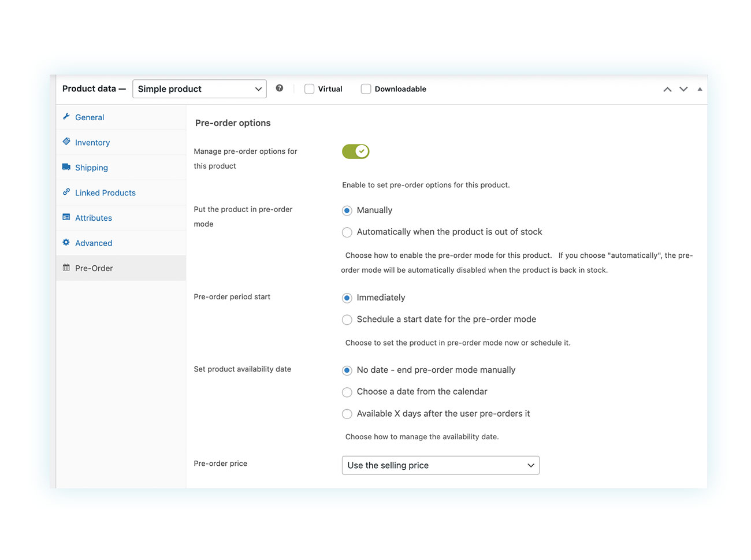This screenshot has width=751, height=560.
Task: Check the Virtual checkbox
Action: tap(309, 88)
